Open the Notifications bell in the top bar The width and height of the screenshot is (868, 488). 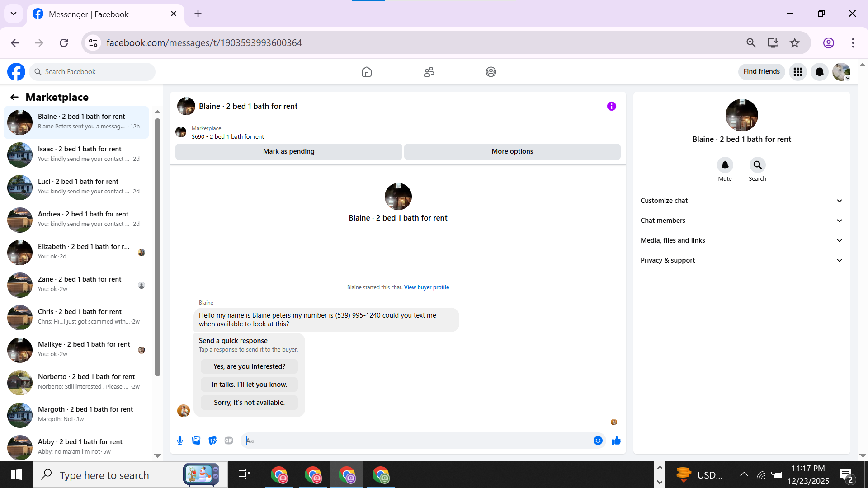click(819, 72)
